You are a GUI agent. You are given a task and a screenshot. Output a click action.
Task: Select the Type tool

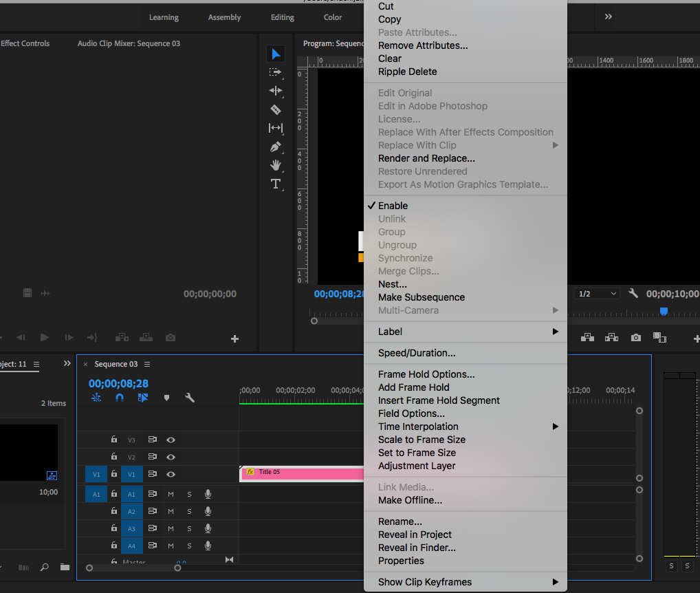pyautogui.click(x=275, y=184)
